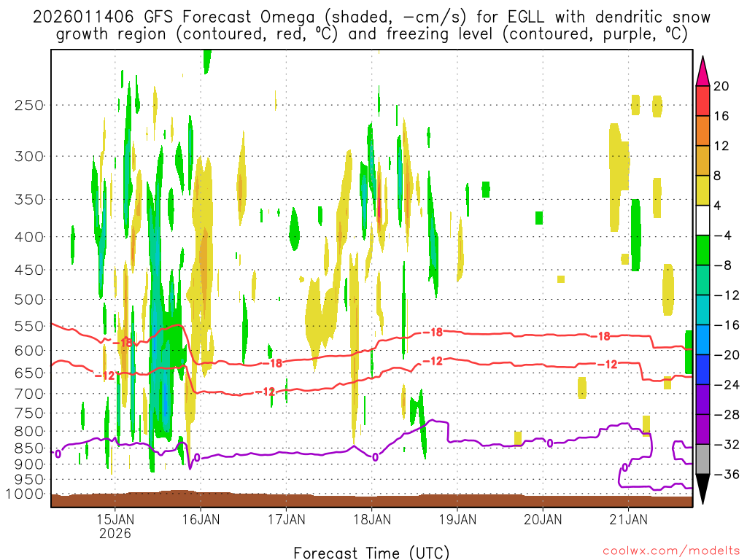Click the 0 freezing label near 18JAN

pos(376,458)
